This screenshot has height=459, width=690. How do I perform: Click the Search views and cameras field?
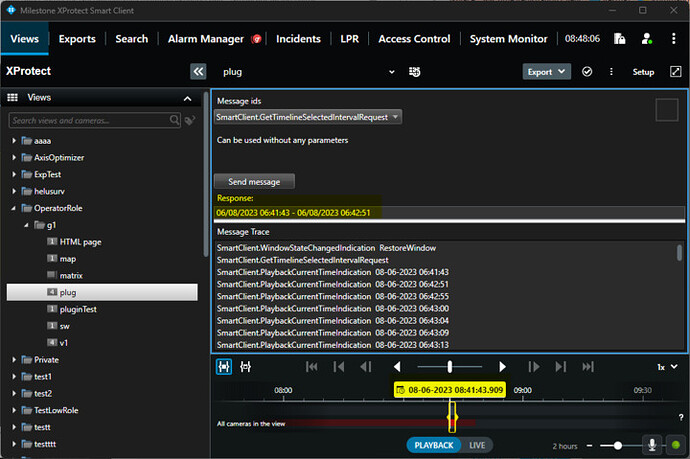coord(95,120)
